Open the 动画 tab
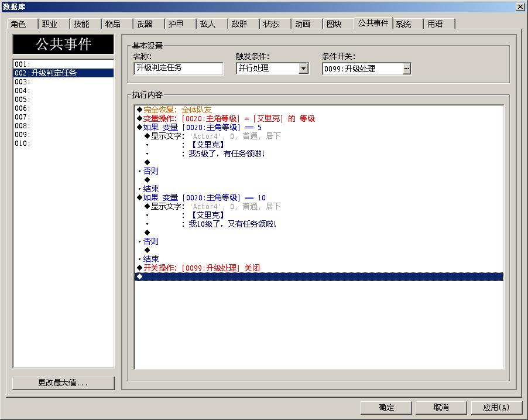Viewport: 528px width, 420px height. 306,24
